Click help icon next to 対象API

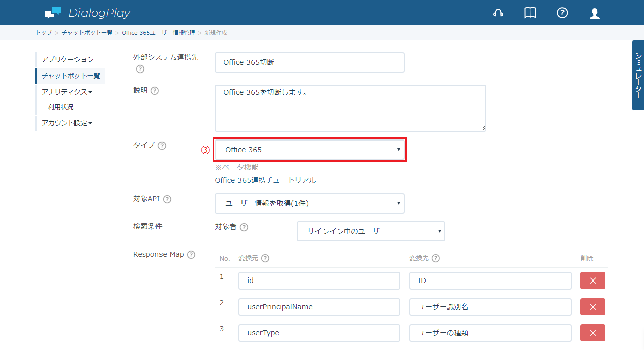tap(167, 199)
